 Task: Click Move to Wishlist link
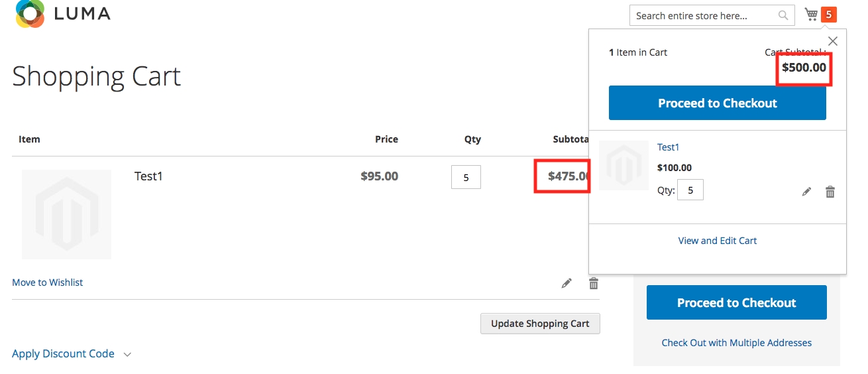coord(48,282)
